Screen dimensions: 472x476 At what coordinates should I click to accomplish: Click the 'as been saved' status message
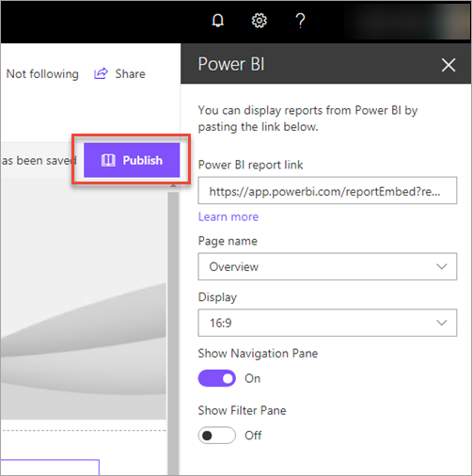point(39,161)
